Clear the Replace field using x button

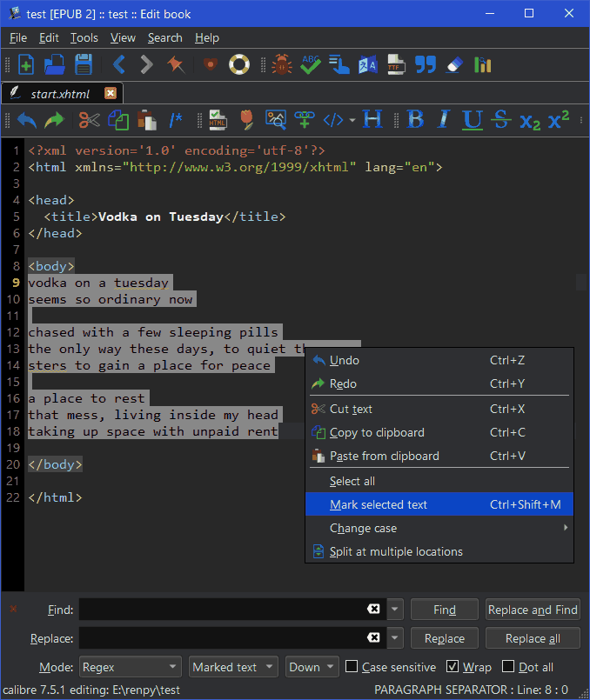coord(373,637)
